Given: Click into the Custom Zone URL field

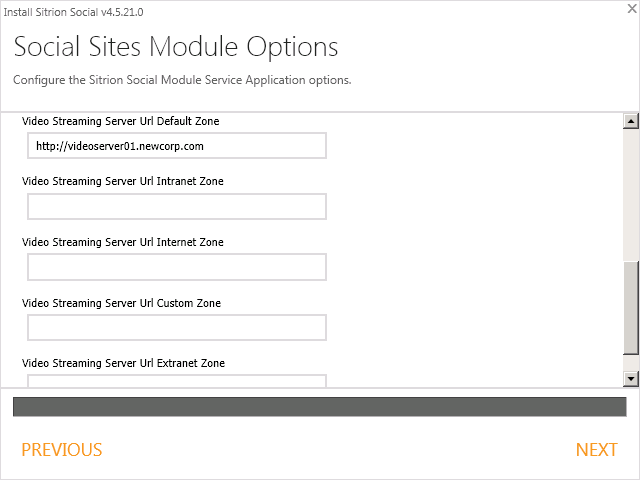Looking at the screenshot, I should [x=176, y=328].
